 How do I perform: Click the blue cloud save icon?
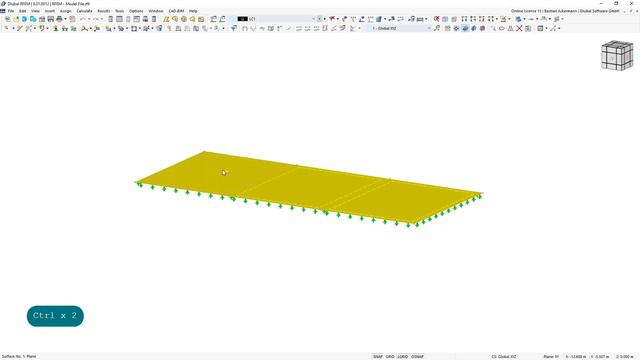24,19
